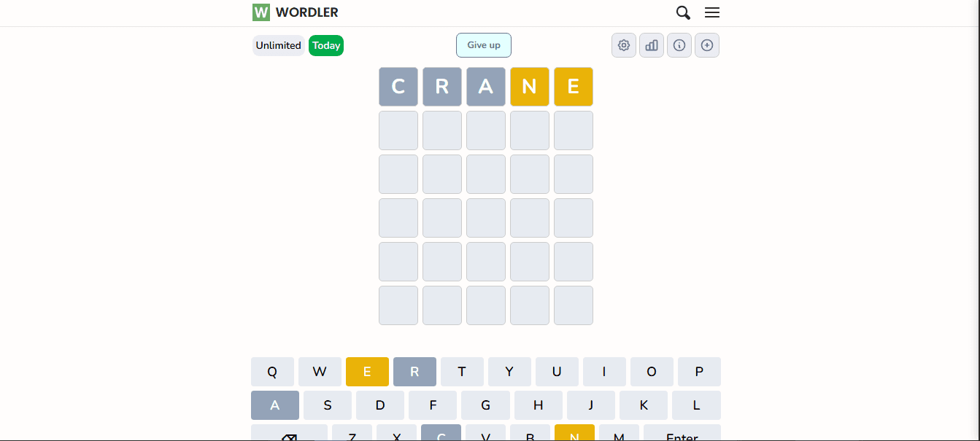
Task: Tap the U key
Action: pos(557,372)
